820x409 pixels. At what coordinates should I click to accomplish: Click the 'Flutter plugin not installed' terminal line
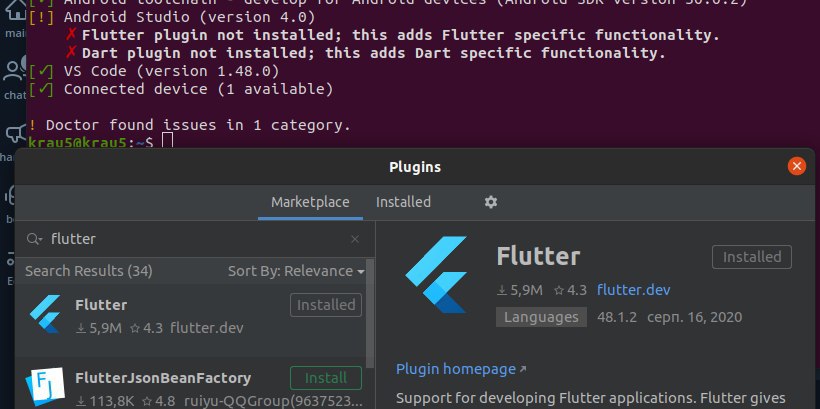pos(393,35)
